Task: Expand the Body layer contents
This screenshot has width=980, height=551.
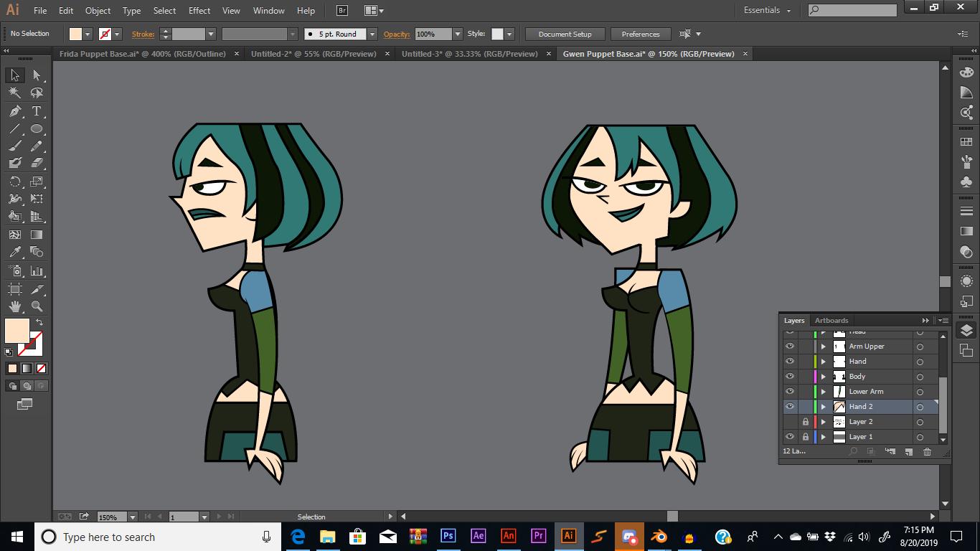Action: [824, 377]
